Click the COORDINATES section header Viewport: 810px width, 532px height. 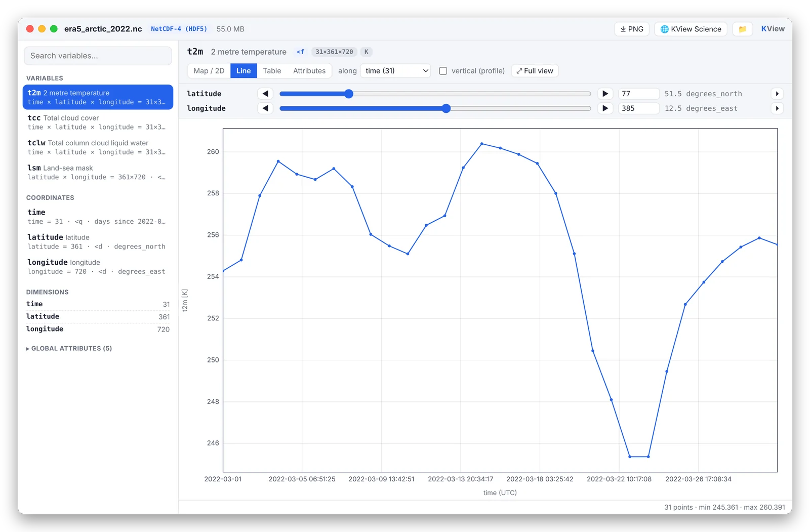tap(50, 198)
